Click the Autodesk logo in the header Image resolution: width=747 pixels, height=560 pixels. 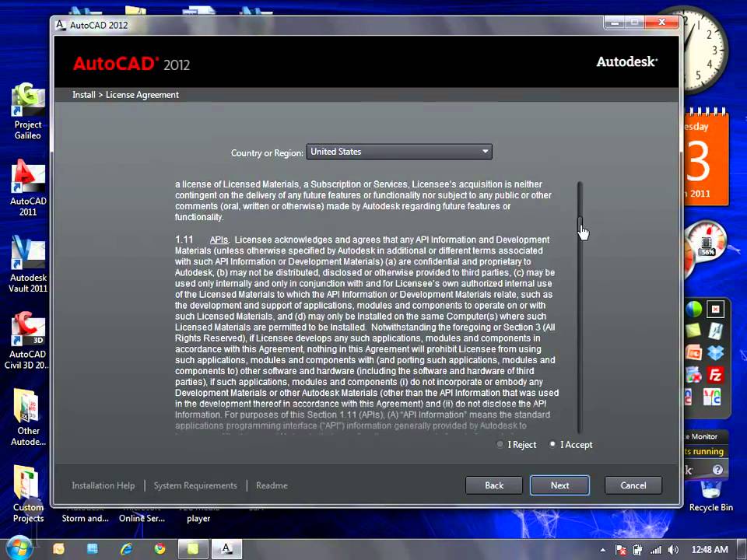627,62
